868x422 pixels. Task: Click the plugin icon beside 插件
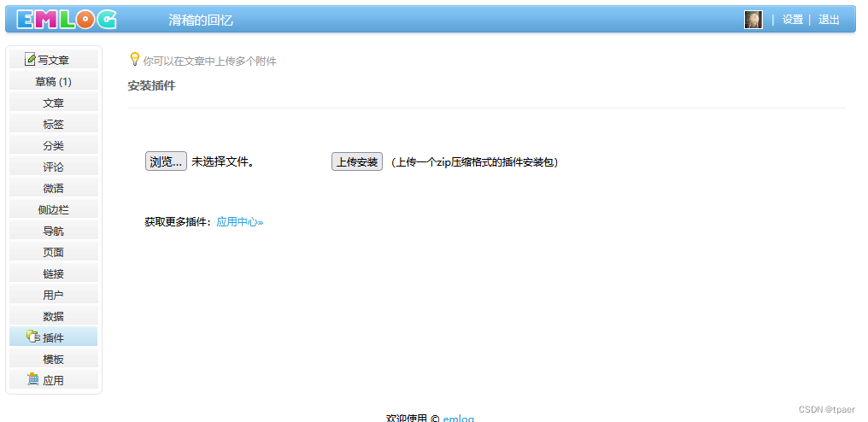[x=33, y=337]
